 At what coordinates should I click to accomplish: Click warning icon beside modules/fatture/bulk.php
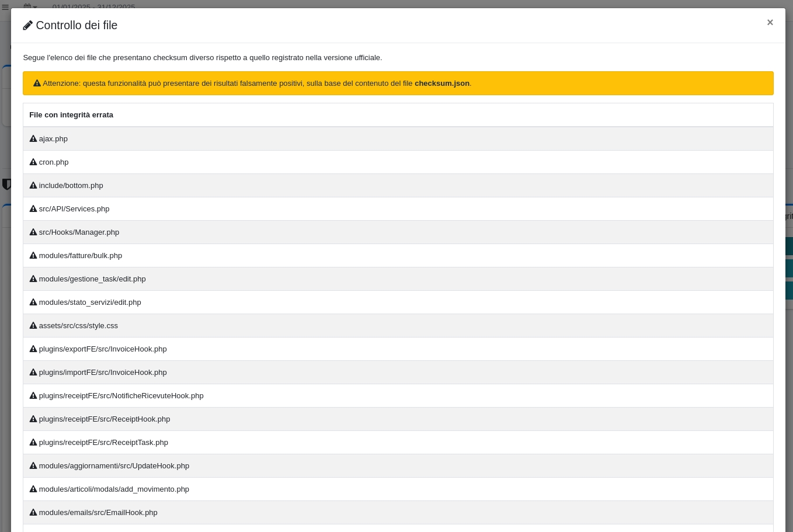33,256
